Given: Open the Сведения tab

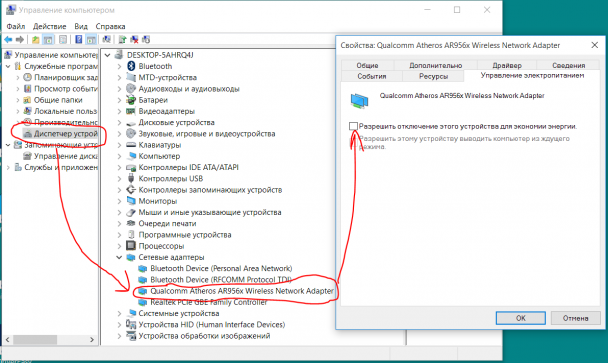Looking at the screenshot, I should 568,65.
